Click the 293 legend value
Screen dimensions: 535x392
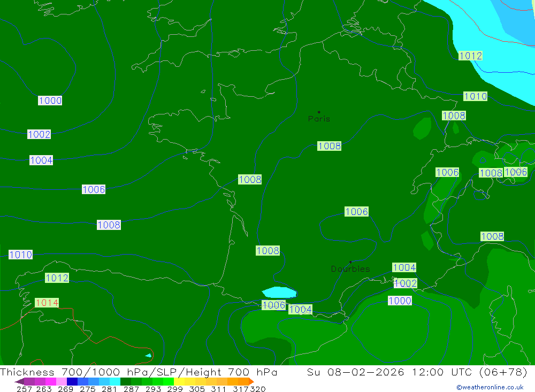pos(153,389)
